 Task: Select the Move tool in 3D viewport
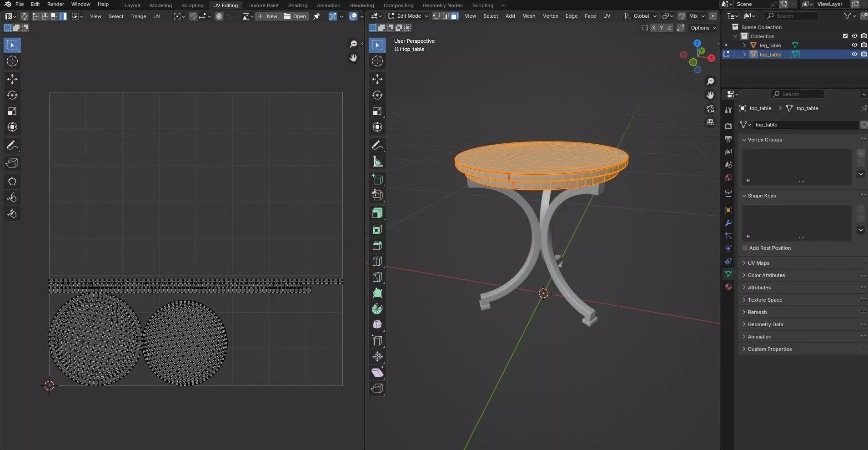click(x=377, y=79)
